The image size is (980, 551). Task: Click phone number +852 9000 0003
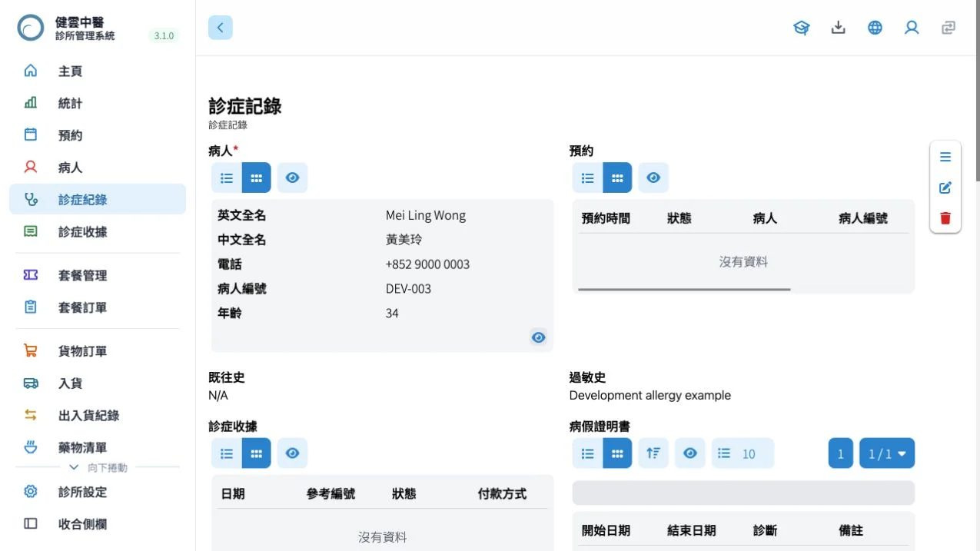click(x=427, y=264)
